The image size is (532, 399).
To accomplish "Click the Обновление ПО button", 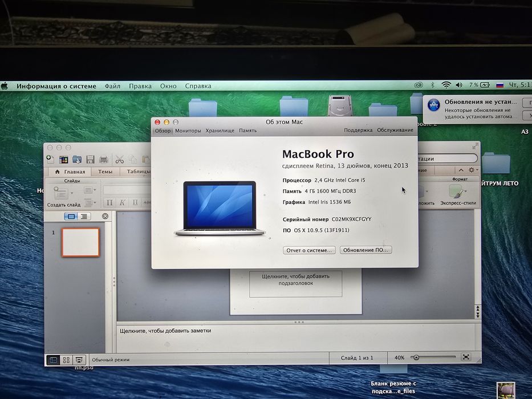I will [x=366, y=250].
